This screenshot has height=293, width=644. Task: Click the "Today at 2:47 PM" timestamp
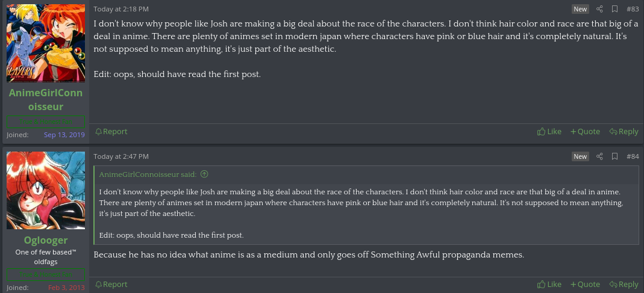click(121, 156)
